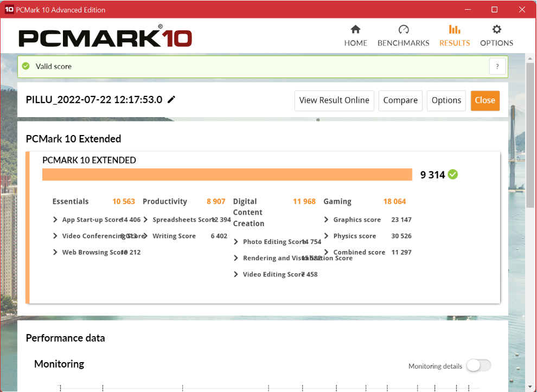Image resolution: width=537 pixels, height=392 pixels.
Task: Expand Spreadsheets Score
Action: (x=145, y=220)
